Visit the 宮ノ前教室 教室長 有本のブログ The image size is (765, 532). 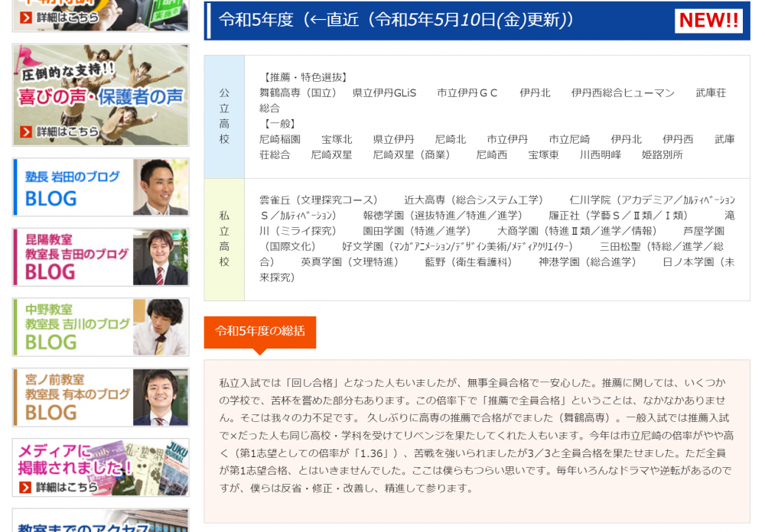tap(73, 397)
